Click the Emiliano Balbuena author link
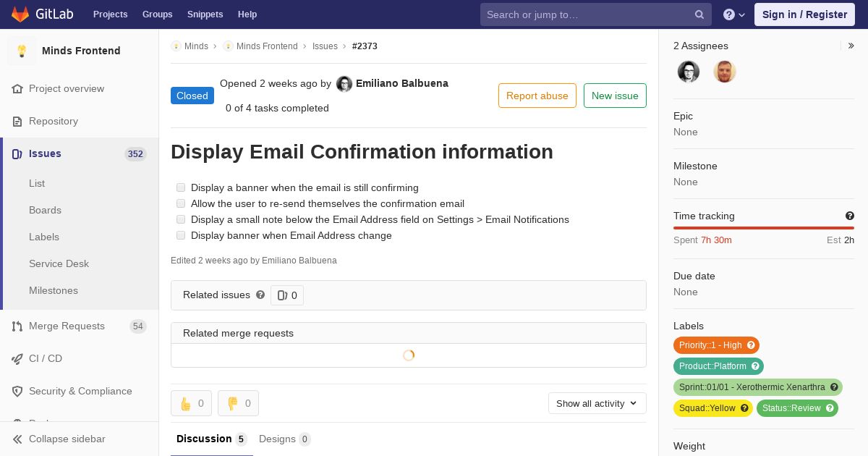The width and height of the screenshot is (868, 456). [402, 83]
